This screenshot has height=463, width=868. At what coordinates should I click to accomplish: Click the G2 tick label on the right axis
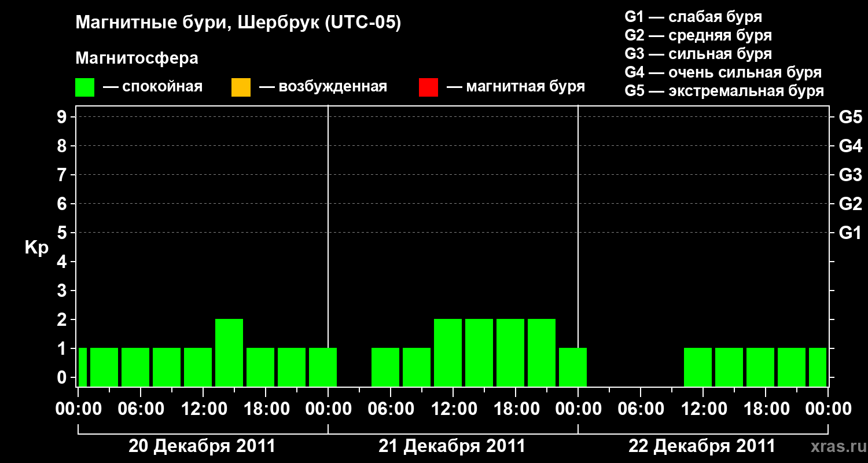point(851,204)
